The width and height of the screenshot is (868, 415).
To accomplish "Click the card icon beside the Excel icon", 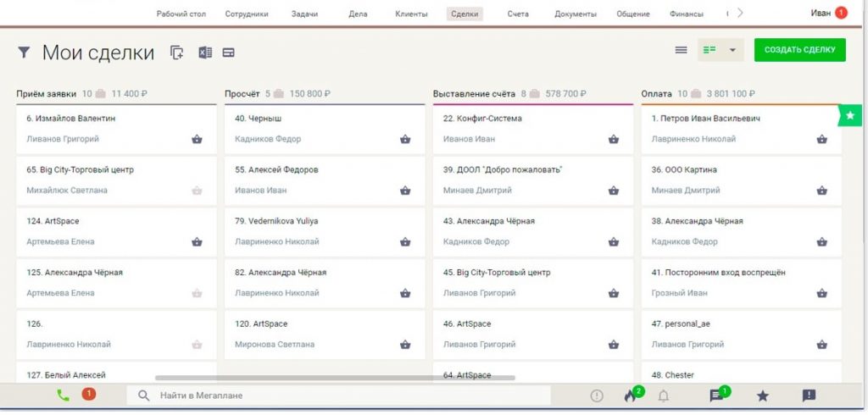I will click(228, 53).
